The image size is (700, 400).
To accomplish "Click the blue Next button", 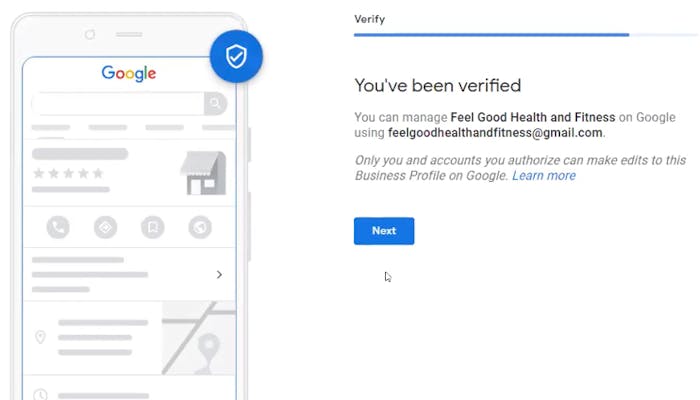I will tap(384, 231).
